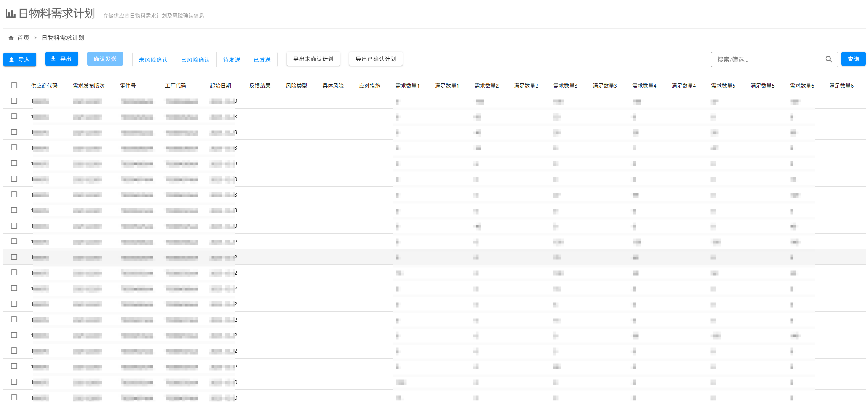Viewport: 868px width, 405px height.
Task: Click the 导出 download button
Action: coord(61,59)
